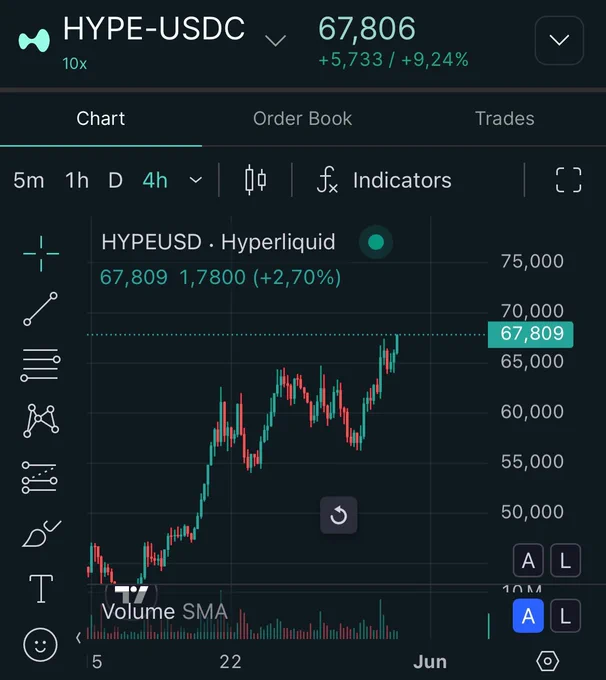Click the Jun date label on time axis
Viewport: 606px width, 680px height.
pyautogui.click(x=429, y=662)
